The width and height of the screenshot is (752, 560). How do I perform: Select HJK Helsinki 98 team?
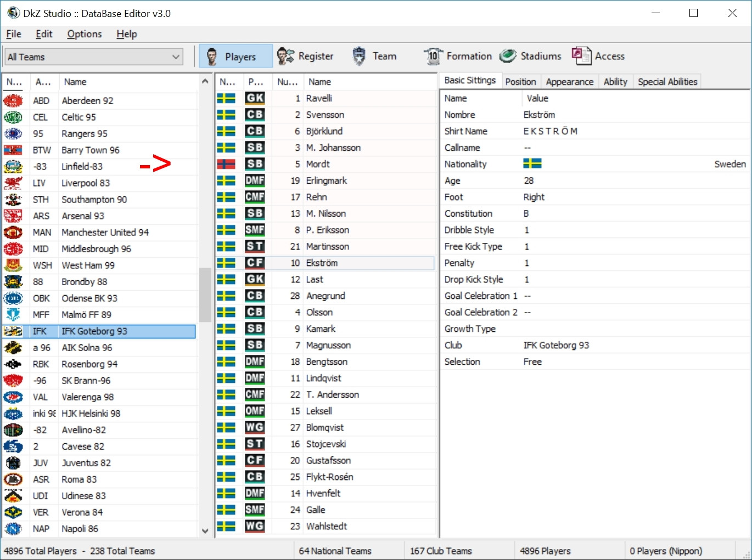coord(99,414)
